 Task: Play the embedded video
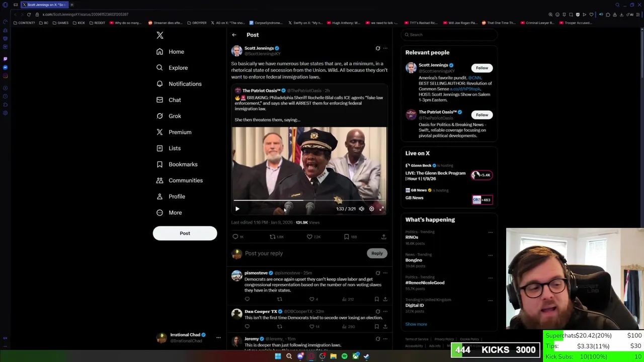(x=237, y=209)
